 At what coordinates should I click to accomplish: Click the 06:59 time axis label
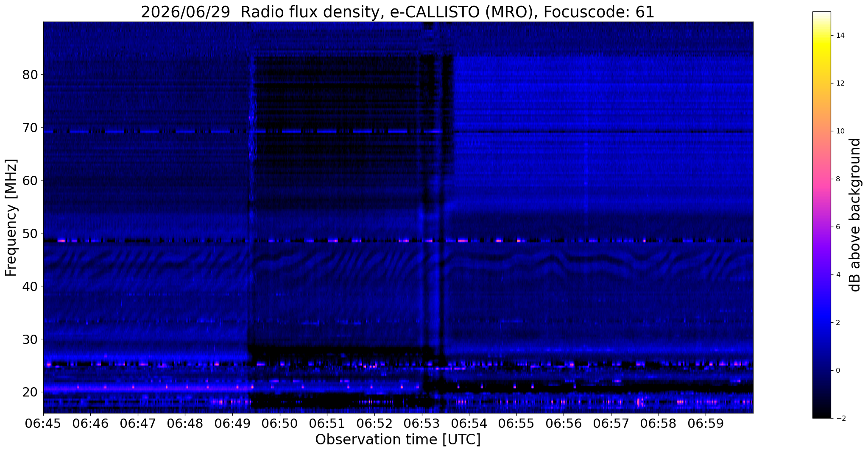point(706,424)
